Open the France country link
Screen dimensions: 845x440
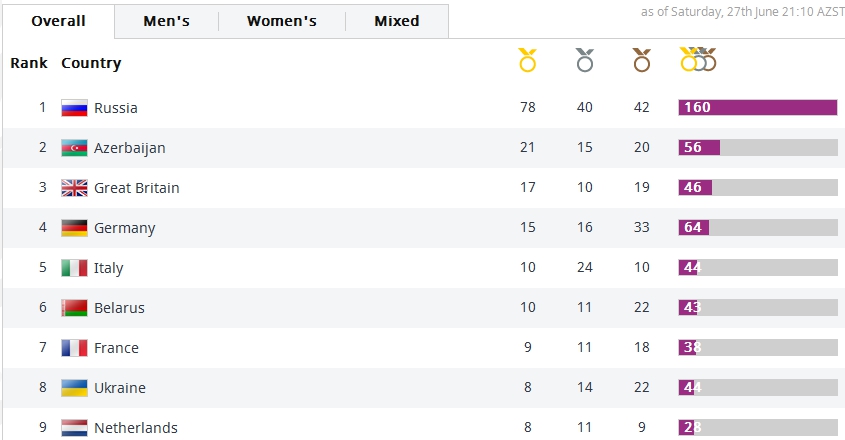click(116, 348)
